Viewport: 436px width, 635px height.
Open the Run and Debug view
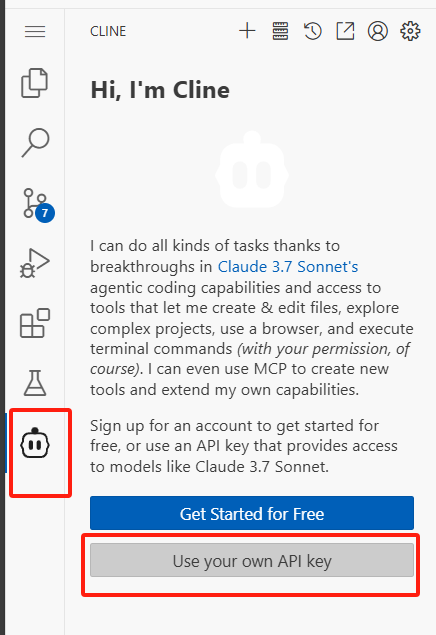coord(35,263)
